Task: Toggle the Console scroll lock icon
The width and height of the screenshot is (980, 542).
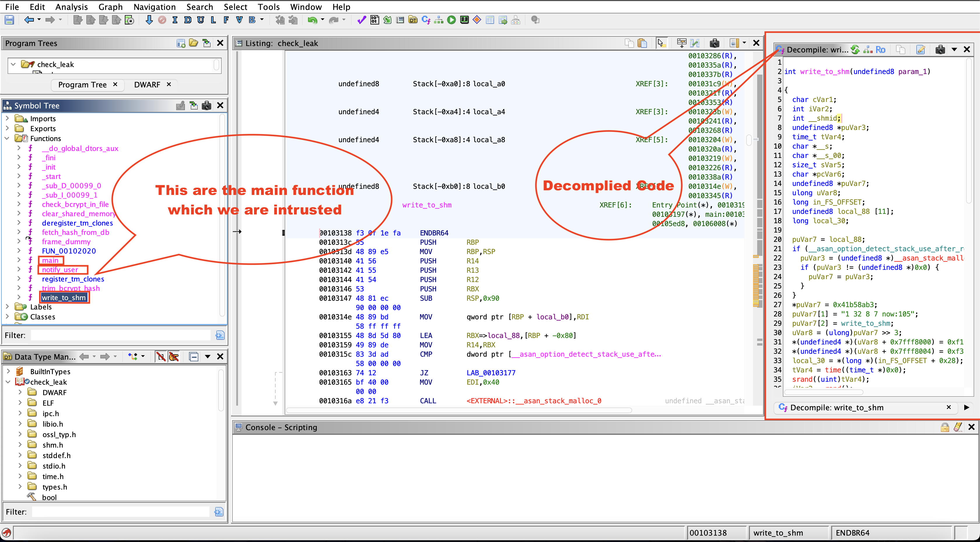Action: click(x=945, y=427)
